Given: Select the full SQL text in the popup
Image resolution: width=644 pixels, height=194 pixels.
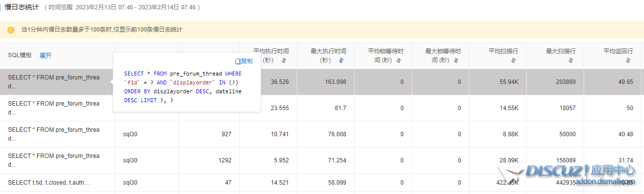Looking at the screenshot, I should tap(183, 87).
